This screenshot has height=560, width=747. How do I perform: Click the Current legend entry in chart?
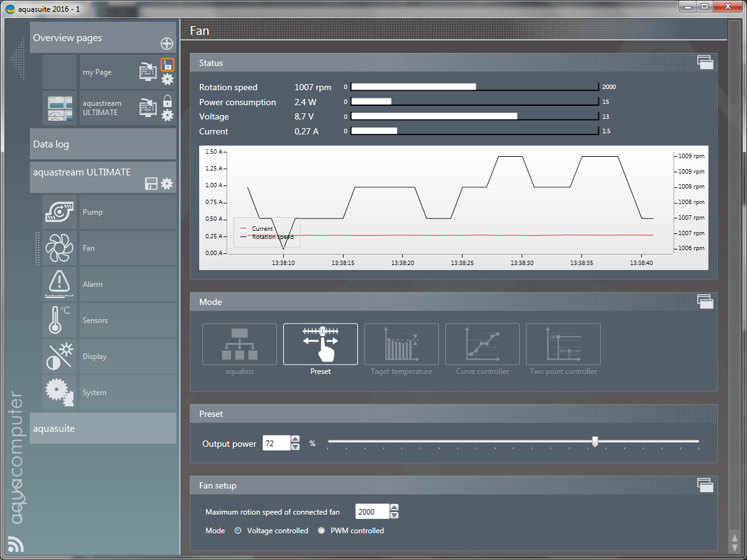pyautogui.click(x=256, y=229)
